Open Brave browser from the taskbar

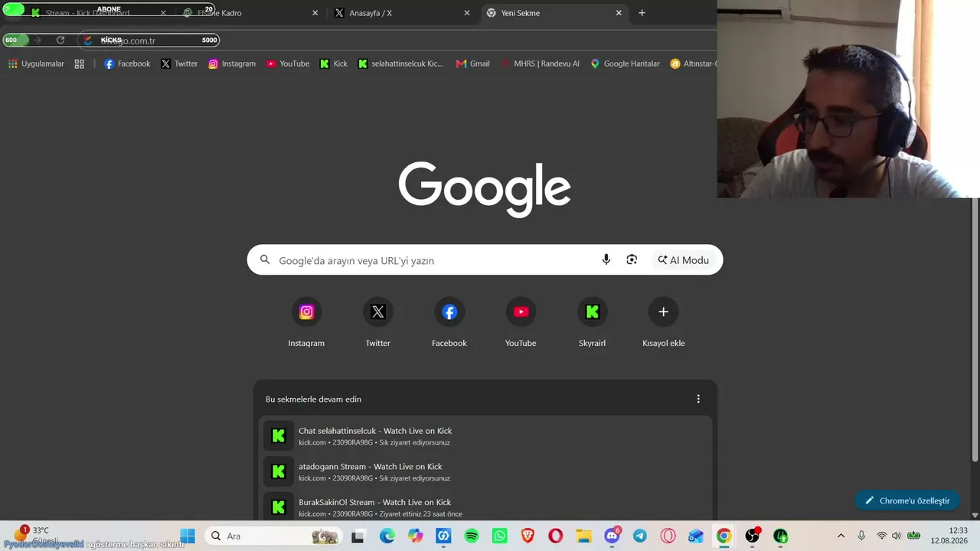[528, 536]
